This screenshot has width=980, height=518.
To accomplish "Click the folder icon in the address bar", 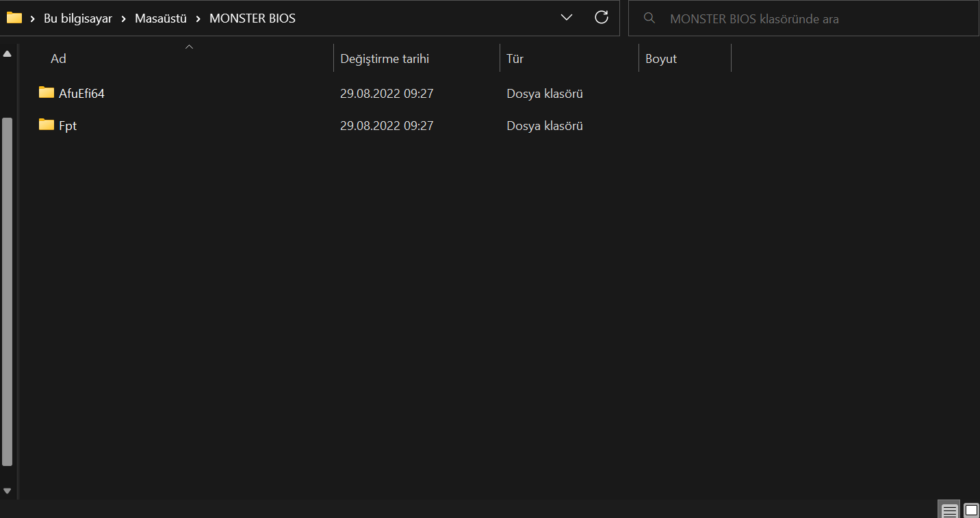I will pos(14,18).
